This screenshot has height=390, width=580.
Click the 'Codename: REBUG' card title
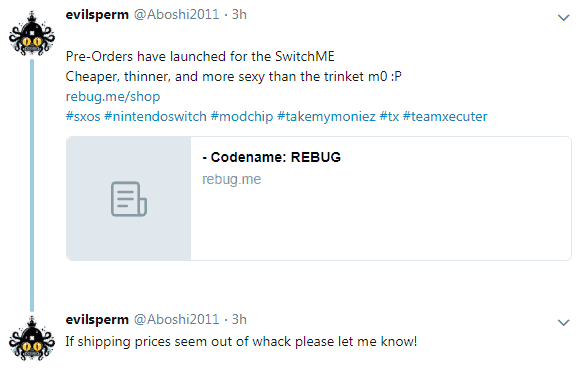tap(272, 157)
